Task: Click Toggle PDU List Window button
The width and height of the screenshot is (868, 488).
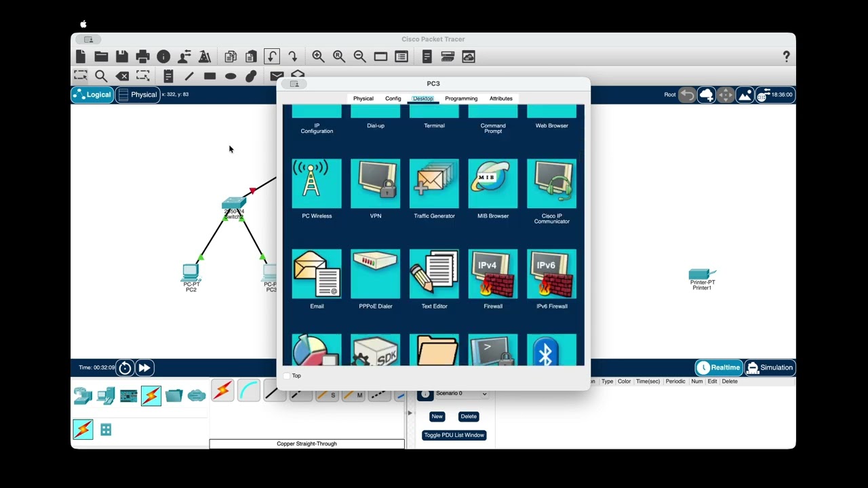Action: click(454, 435)
